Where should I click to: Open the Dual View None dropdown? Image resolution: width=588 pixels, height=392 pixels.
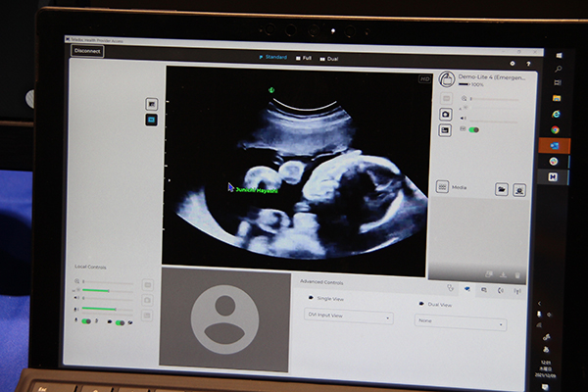point(461,322)
